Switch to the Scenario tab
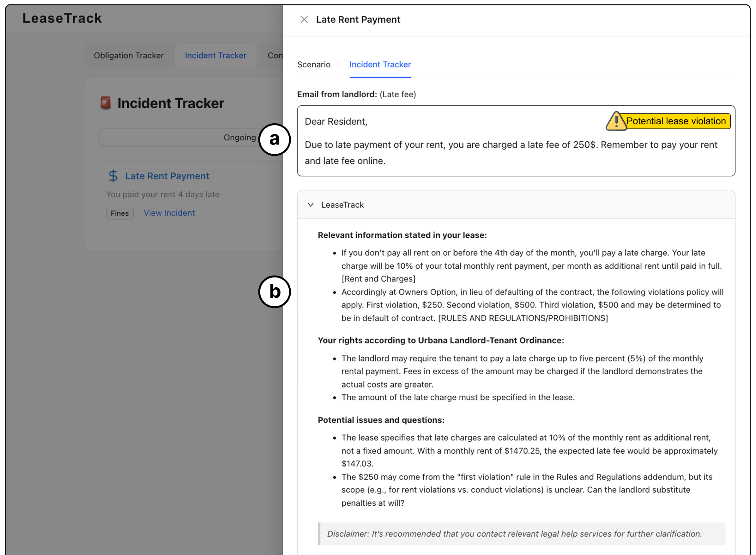The height and width of the screenshot is (555, 756). (x=314, y=64)
